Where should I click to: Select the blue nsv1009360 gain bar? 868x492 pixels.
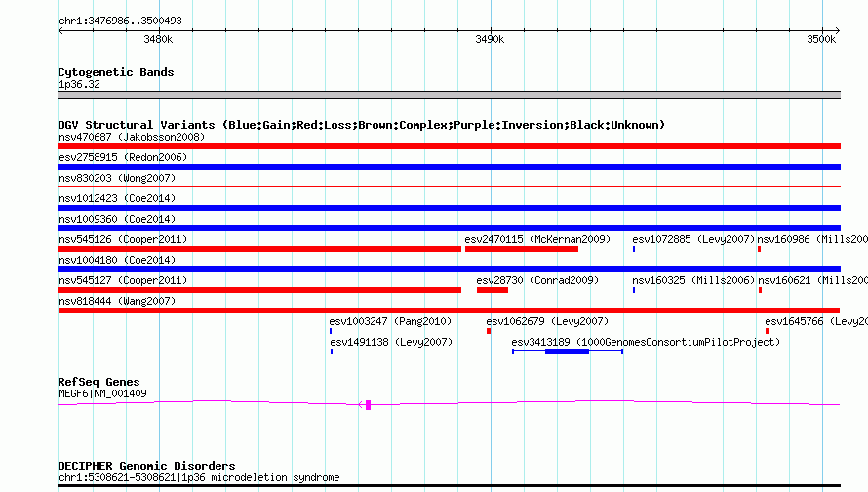tap(449, 228)
